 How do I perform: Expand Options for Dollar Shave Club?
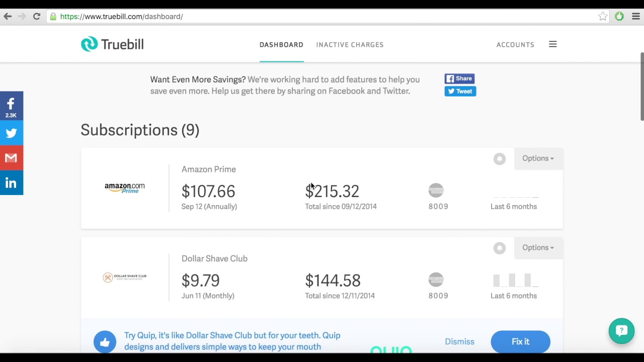(x=538, y=247)
